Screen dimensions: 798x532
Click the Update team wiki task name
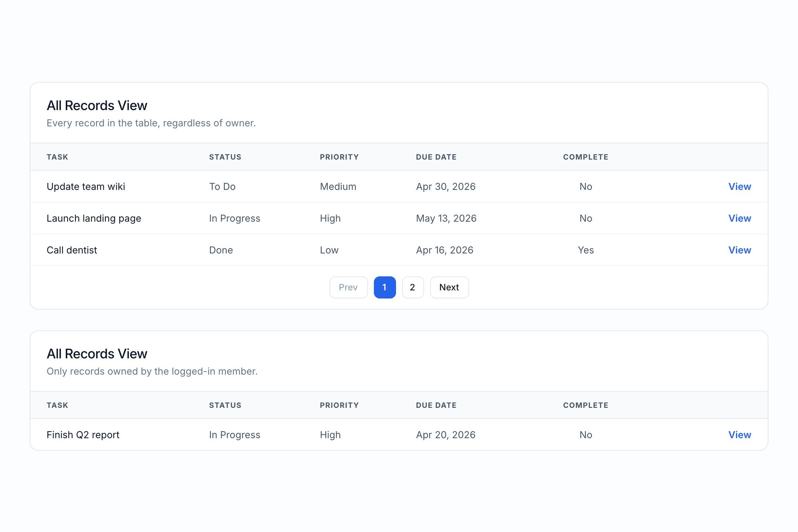pos(86,187)
